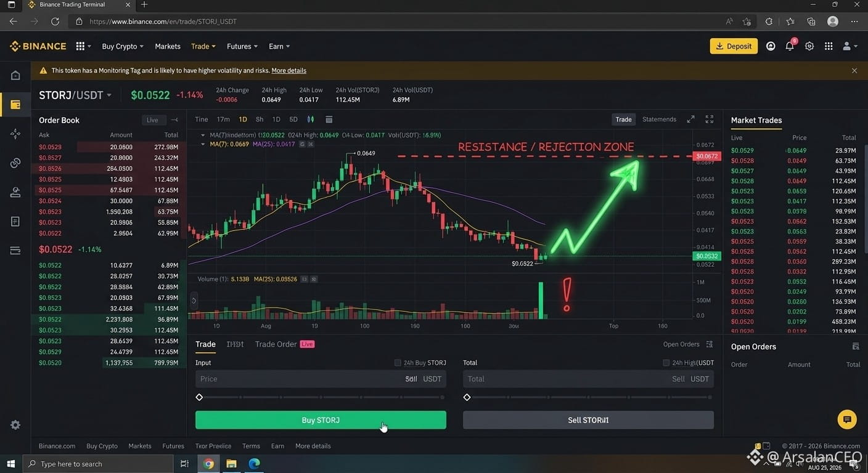Choose the 8h chart interval
Screen dimensions: 868x473
click(x=260, y=119)
